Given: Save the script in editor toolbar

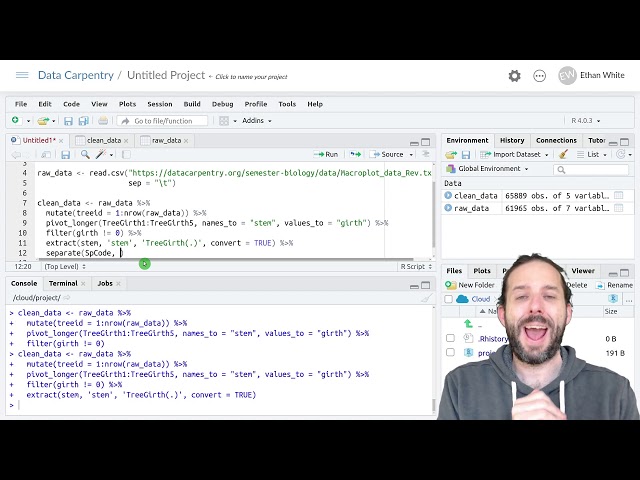Looking at the screenshot, I should coord(65,155).
